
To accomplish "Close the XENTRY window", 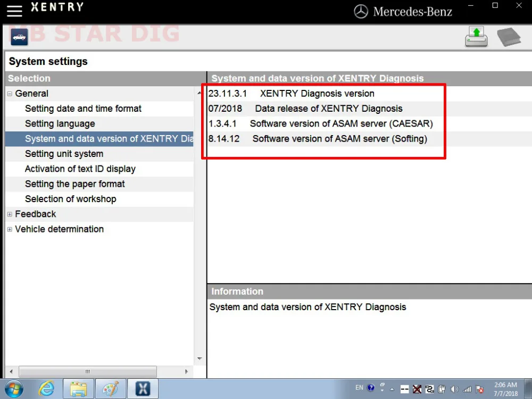I will [519, 5].
